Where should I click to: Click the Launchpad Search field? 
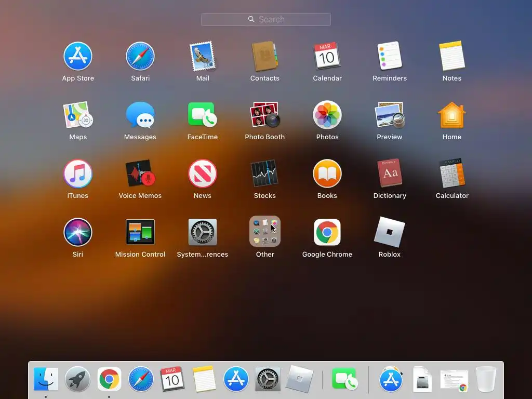coord(265,19)
